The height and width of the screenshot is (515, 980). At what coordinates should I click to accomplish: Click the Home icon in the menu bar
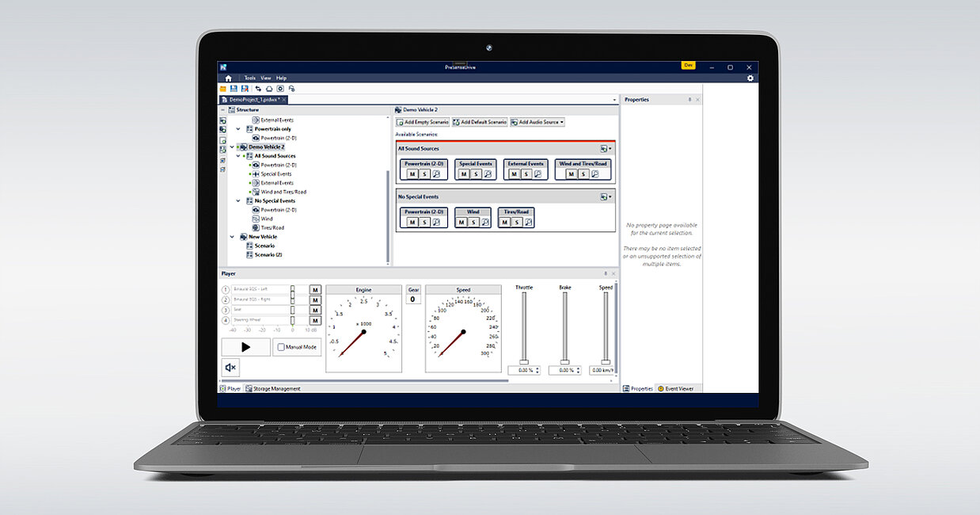(x=228, y=78)
